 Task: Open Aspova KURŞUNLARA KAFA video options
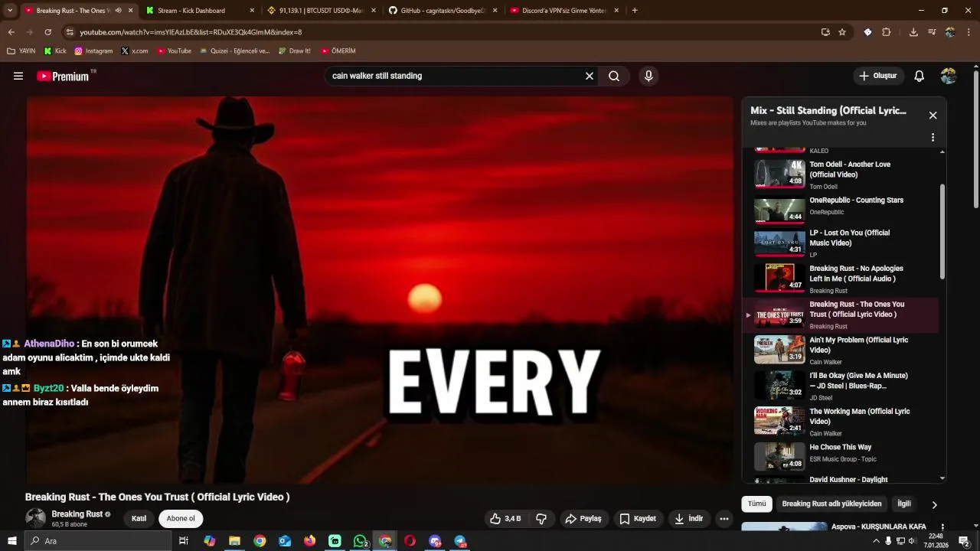tap(942, 527)
